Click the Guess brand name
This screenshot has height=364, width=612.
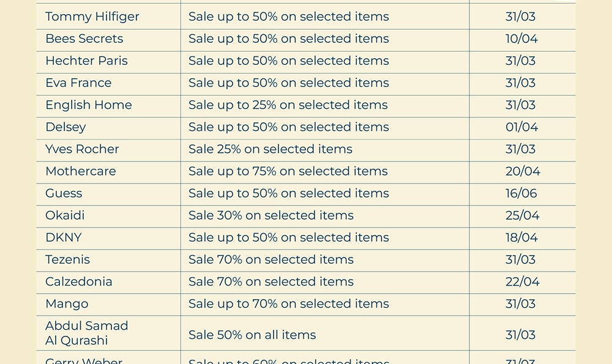(64, 193)
